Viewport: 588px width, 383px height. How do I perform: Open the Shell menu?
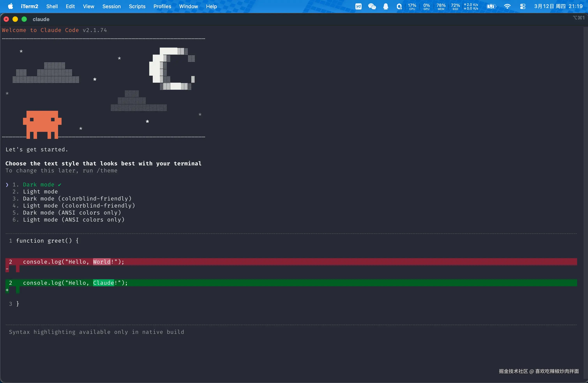coord(52,6)
